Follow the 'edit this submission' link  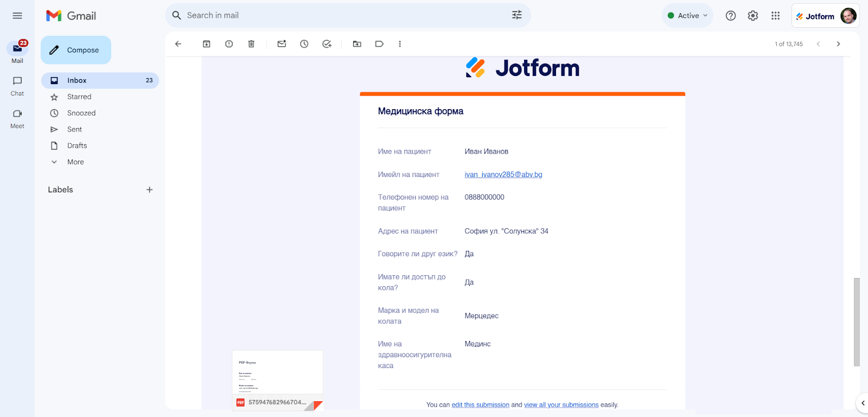pos(481,405)
